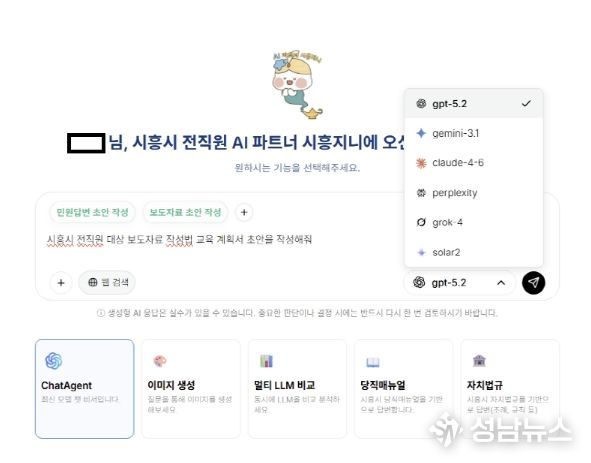Click the 보도자료 초안 작성 prompt chip

tap(185, 212)
